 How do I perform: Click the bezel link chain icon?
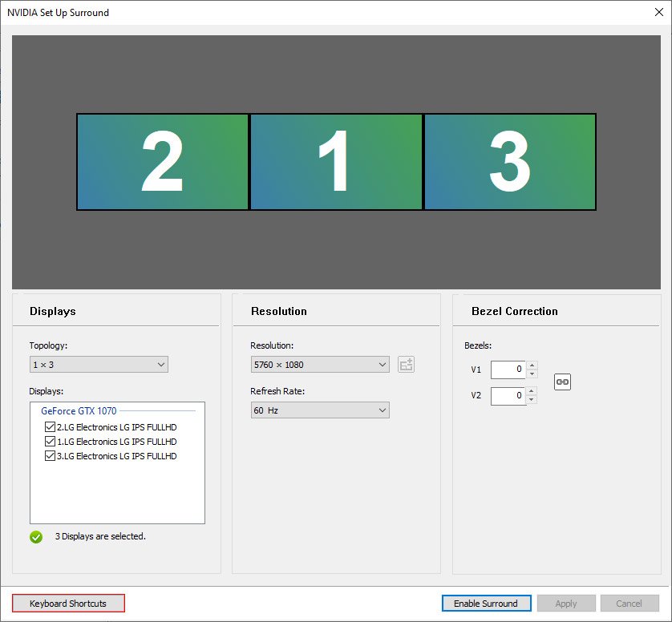[x=562, y=382]
